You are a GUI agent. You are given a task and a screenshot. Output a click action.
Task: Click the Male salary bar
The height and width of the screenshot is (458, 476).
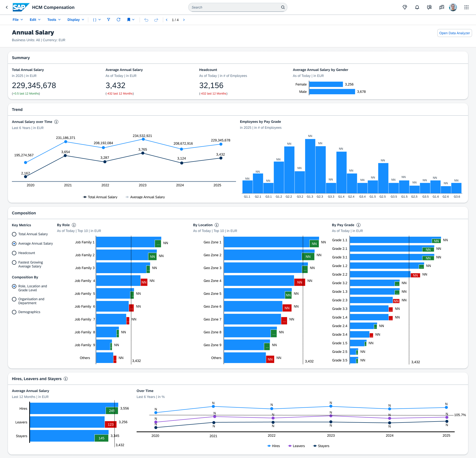coord(332,92)
